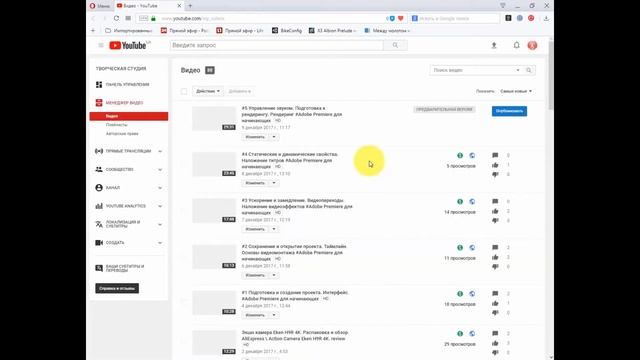The height and width of the screenshot is (360, 640).
Task: Open a new browser tab with the plus button
Action: tap(190, 6)
